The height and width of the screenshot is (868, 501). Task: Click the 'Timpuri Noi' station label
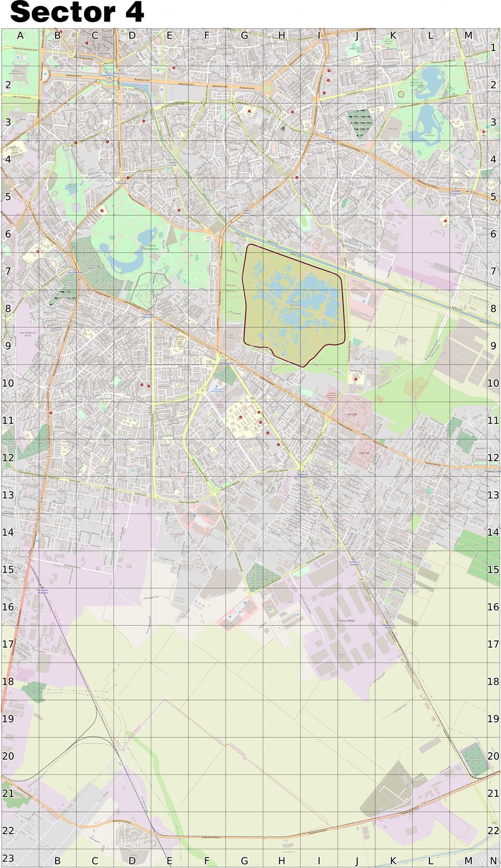[173, 163]
